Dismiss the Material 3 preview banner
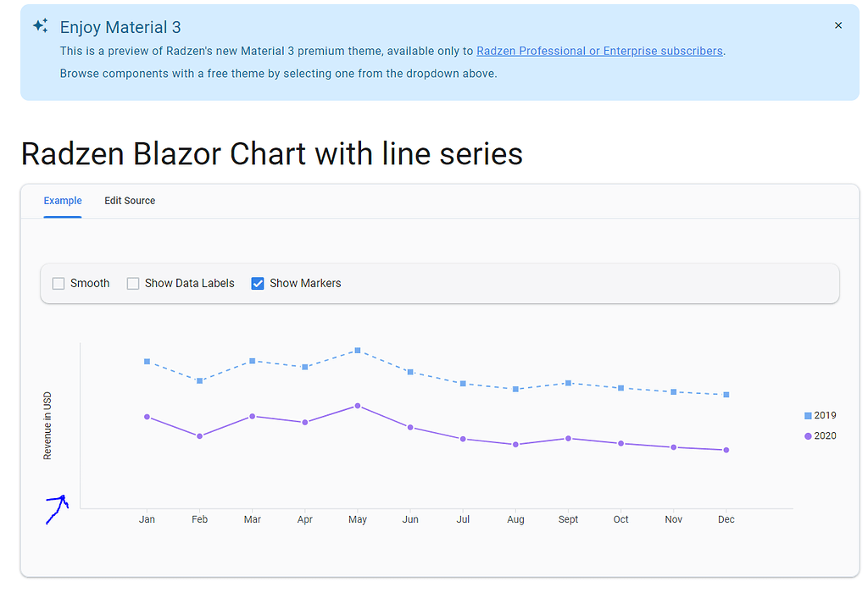Viewport: 868px width, 593px height. point(838,25)
